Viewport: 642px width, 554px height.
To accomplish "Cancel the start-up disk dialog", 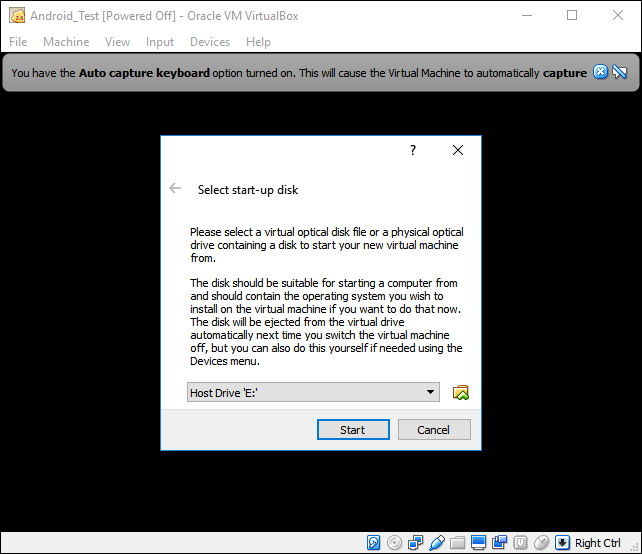I will [433, 430].
